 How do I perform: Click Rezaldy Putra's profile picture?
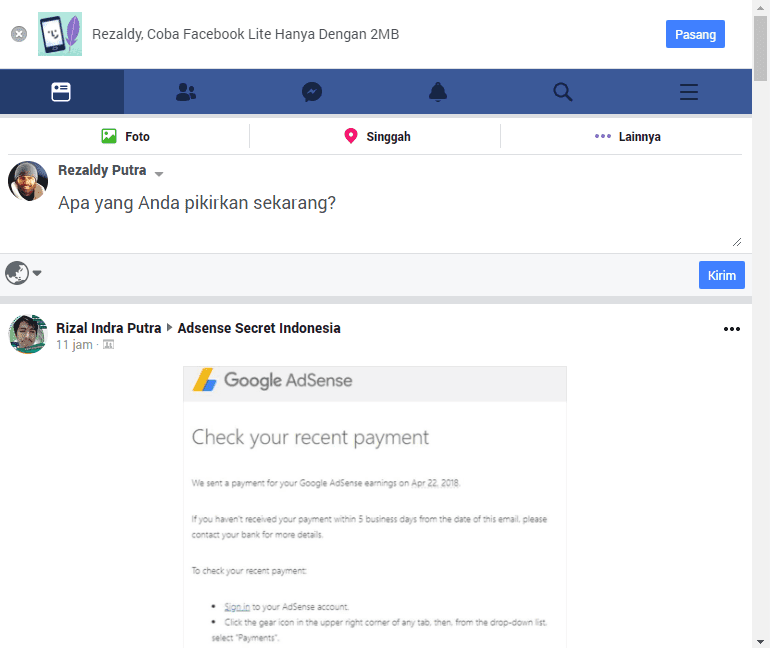click(x=28, y=181)
